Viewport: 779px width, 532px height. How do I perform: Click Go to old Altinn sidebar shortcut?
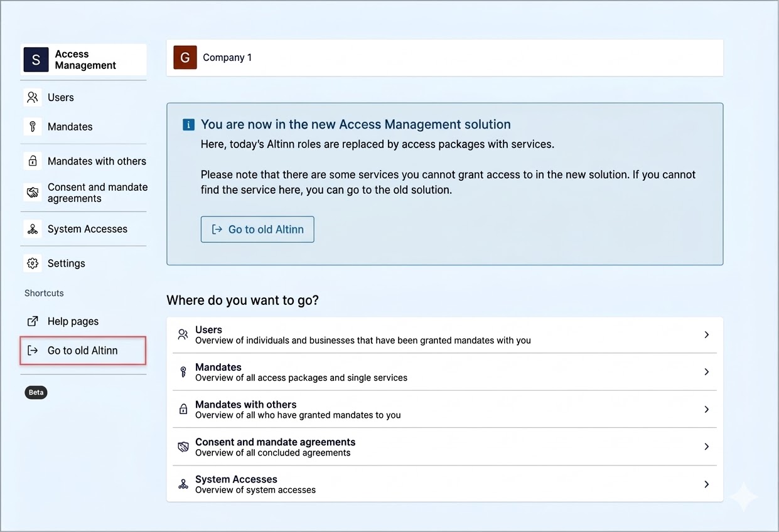tap(82, 351)
